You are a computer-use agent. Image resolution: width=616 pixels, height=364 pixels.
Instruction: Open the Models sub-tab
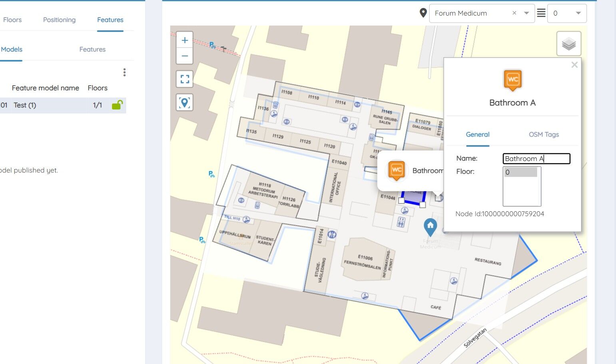(12, 50)
